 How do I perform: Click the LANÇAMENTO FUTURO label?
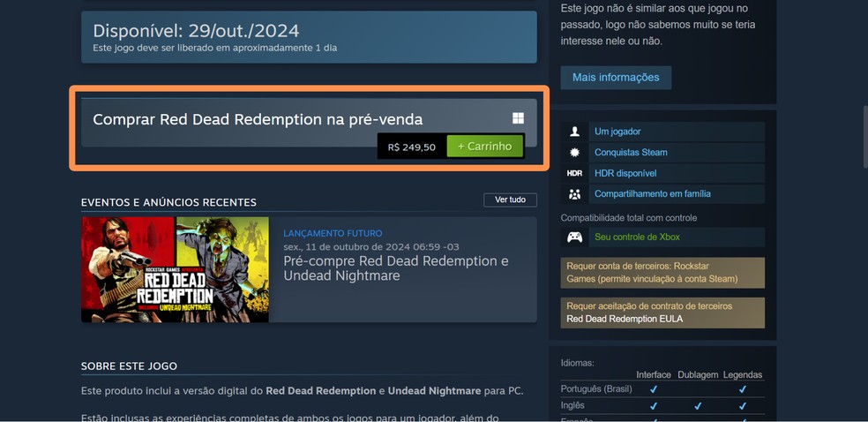(x=333, y=233)
